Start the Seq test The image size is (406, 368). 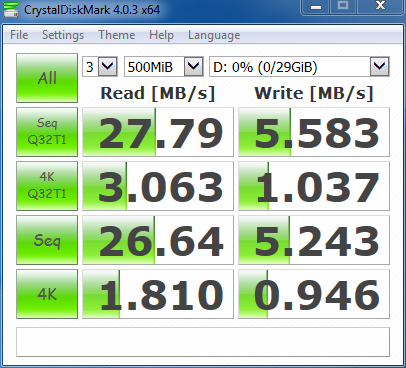[x=47, y=240]
